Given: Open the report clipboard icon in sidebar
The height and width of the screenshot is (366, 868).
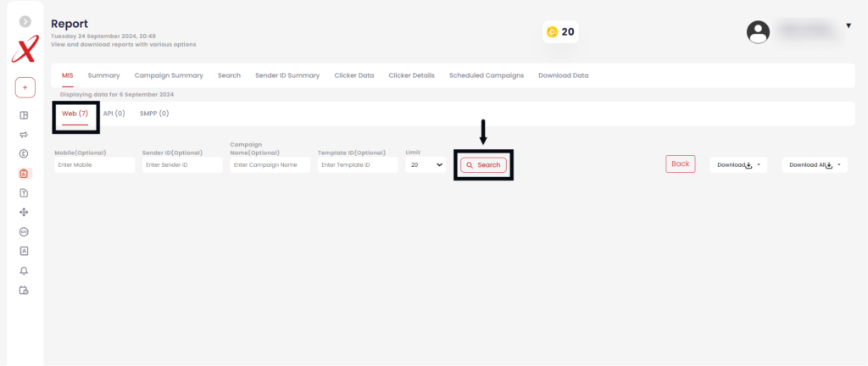Looking at the screenshot, I should [x=25, y=174].
